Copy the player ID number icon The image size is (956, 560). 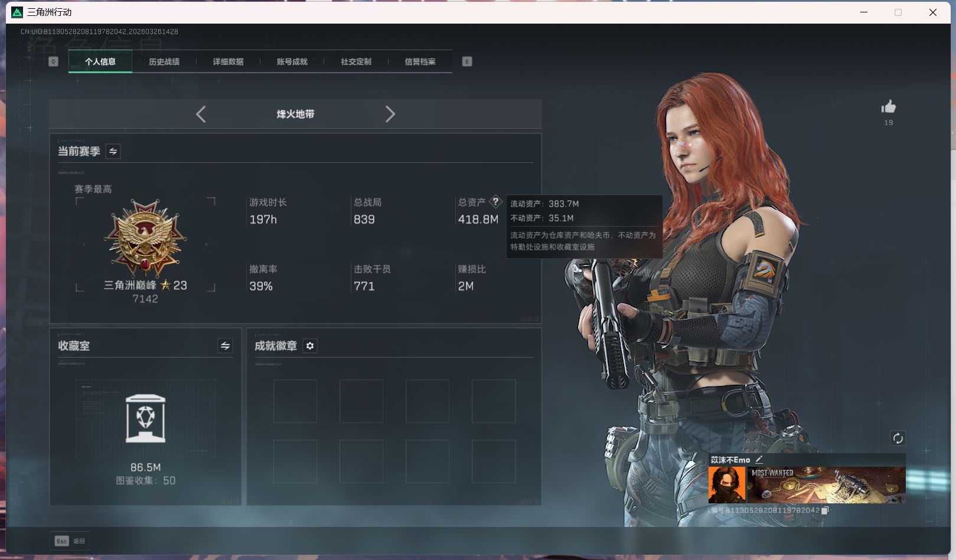[825, 510]
